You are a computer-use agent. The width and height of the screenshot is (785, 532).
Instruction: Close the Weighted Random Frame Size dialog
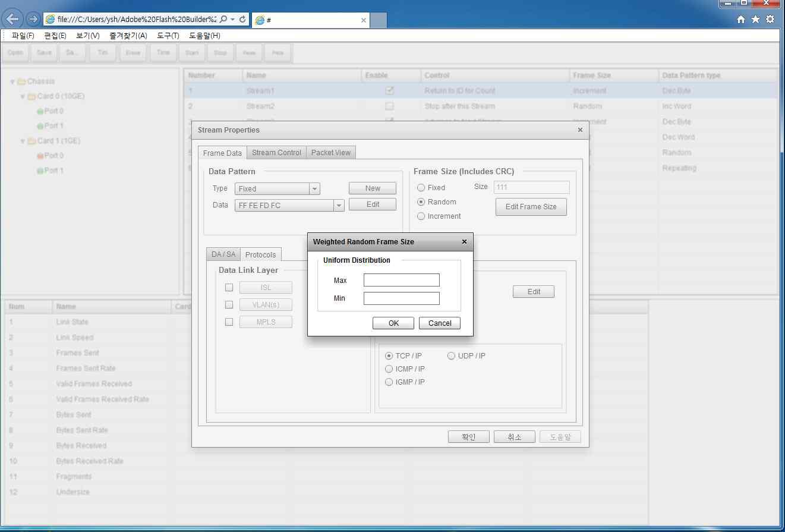coord(464,242)
